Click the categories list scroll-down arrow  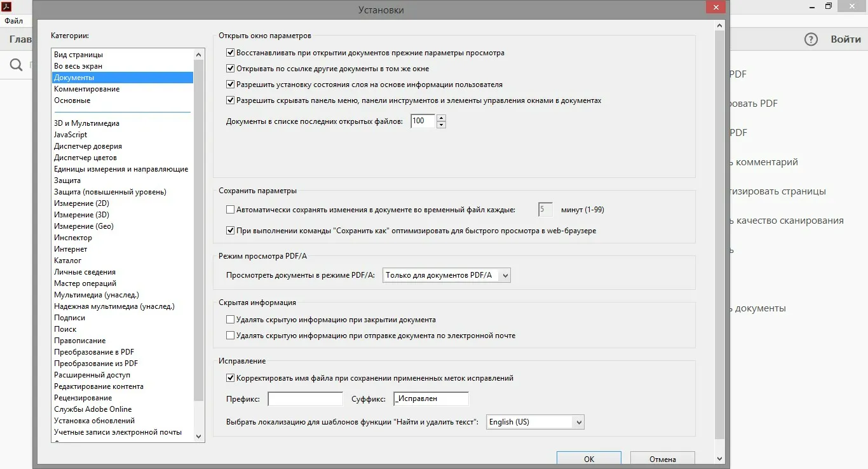pyautogui.click(x=198, y=437)
